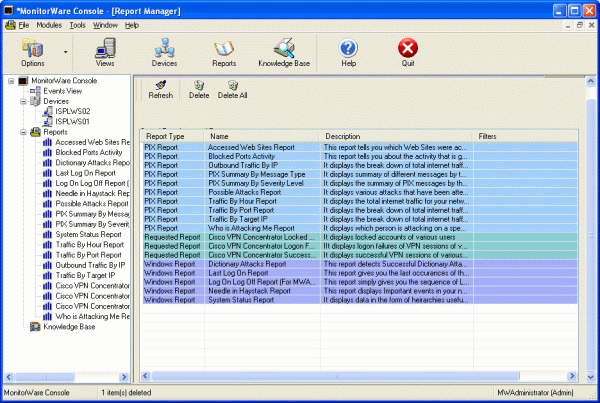This screenshot has height=403, width=600.
Task: Click the Delete report icon
Action: 199,89
